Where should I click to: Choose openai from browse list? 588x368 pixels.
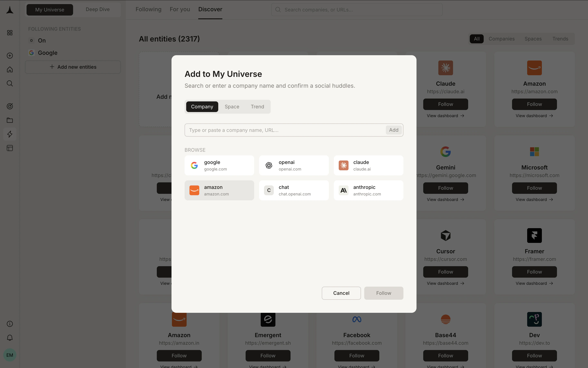tap(294, 166)
